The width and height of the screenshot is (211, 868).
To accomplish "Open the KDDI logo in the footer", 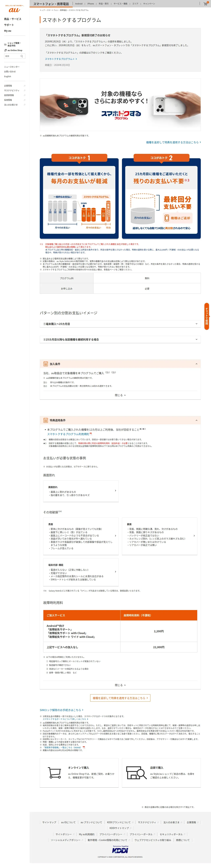I will 120,849.
